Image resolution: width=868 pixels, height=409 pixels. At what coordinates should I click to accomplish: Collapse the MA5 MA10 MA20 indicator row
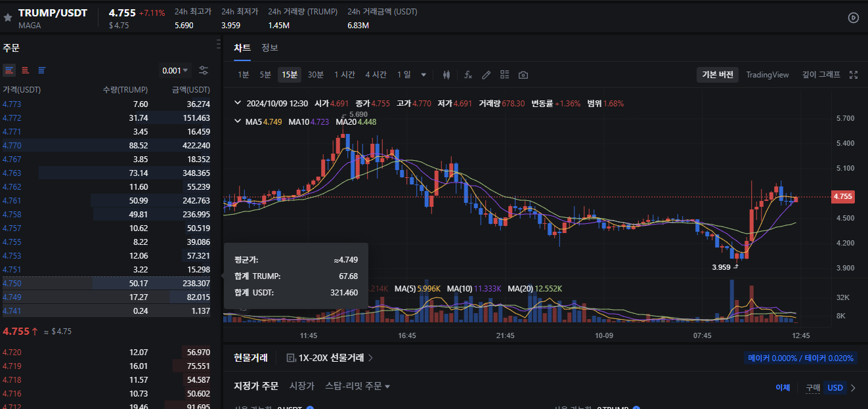238,121
